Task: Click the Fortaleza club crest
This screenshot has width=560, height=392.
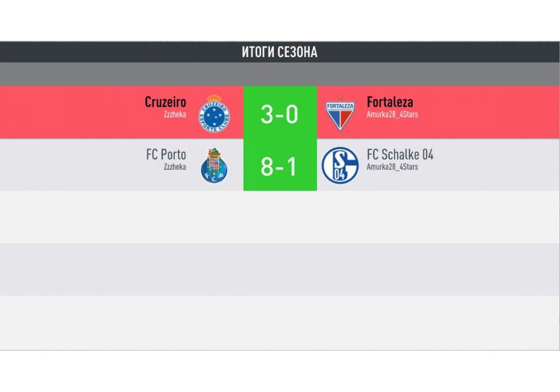Action: click(x=340, y=113)
